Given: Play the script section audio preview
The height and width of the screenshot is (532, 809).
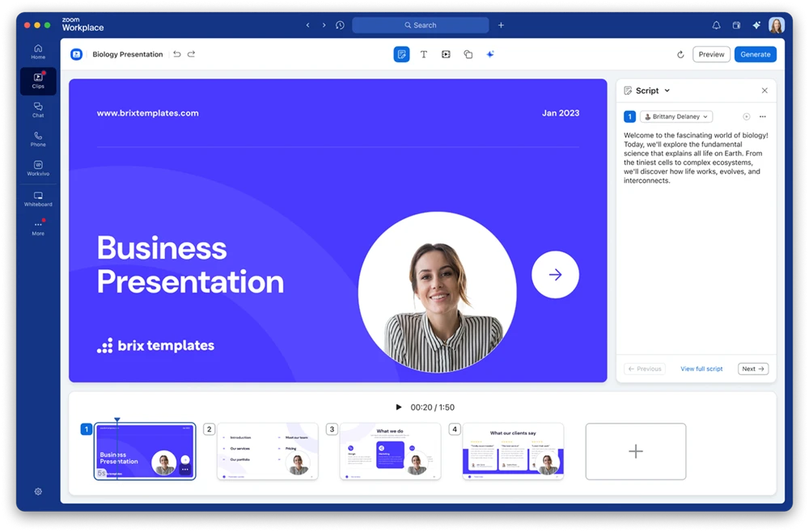Looking at the screenshot, I should [746, 116].
